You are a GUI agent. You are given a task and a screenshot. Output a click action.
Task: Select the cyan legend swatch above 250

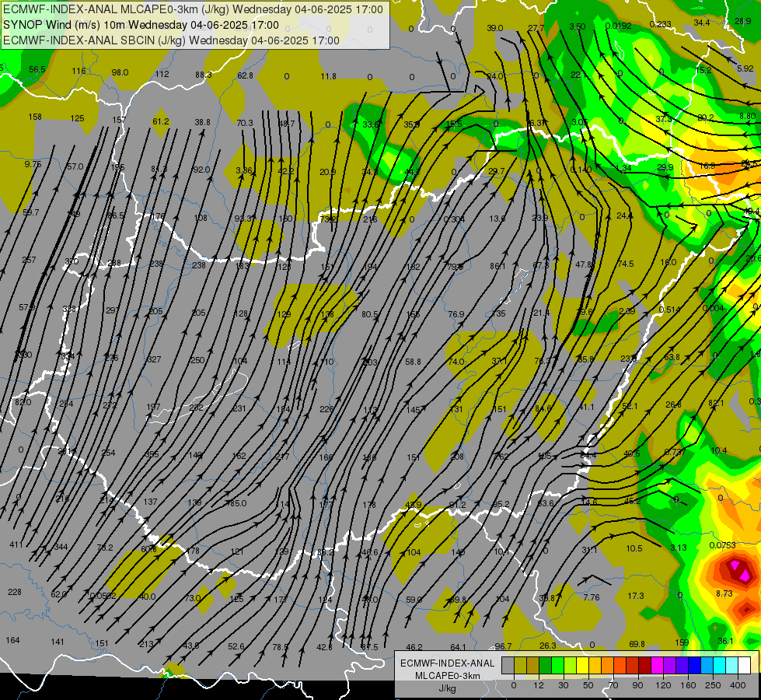(719, 665)
